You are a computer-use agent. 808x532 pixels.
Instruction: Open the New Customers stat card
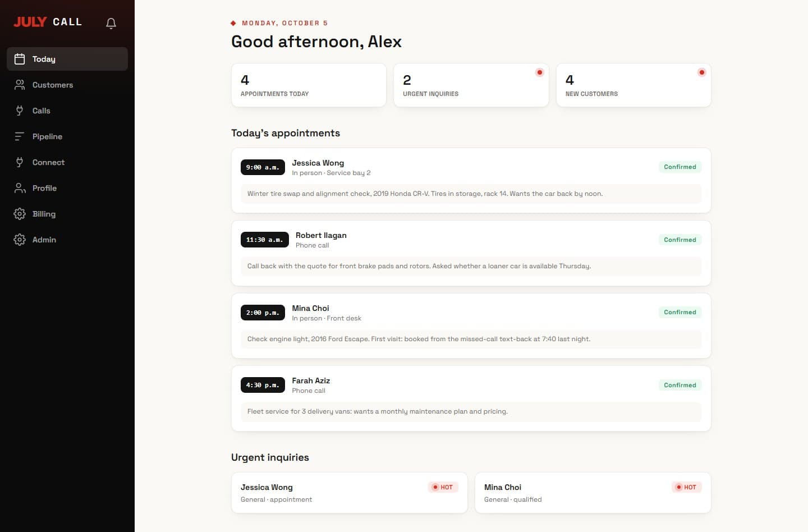[633, 85]
